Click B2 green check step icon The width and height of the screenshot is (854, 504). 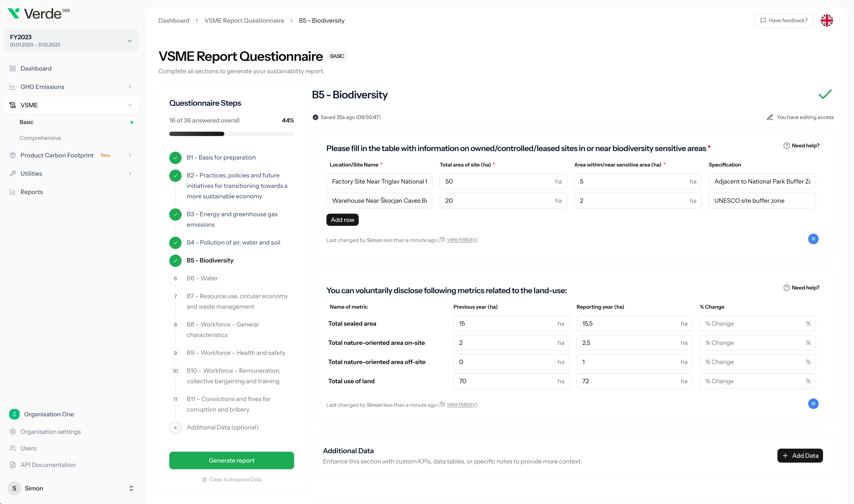click(175, 175)
